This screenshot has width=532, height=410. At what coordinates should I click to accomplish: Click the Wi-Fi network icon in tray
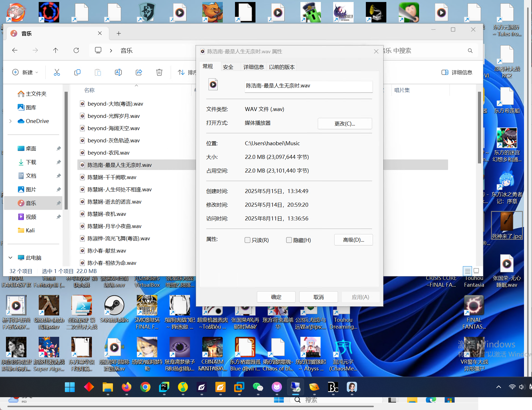coord(512,387)
